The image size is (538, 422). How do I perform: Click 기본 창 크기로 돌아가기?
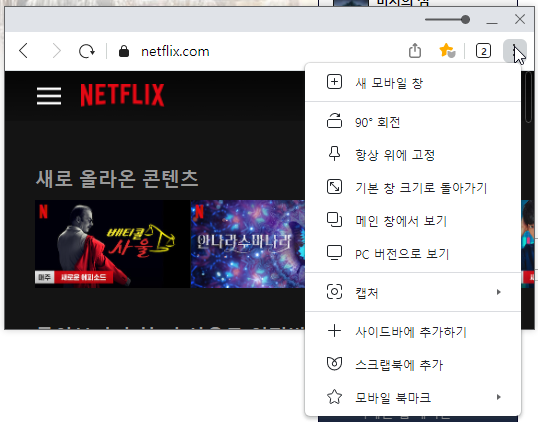413,187
